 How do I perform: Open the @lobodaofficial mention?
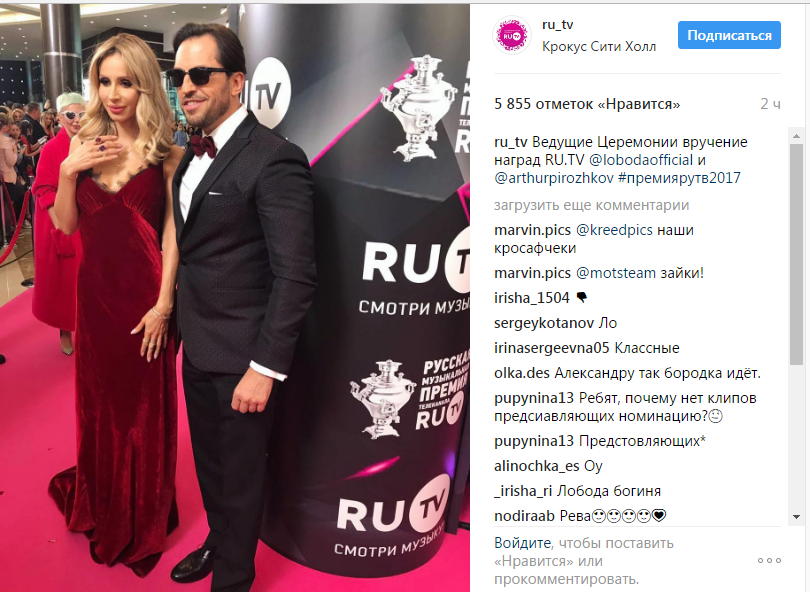point(641,160)
